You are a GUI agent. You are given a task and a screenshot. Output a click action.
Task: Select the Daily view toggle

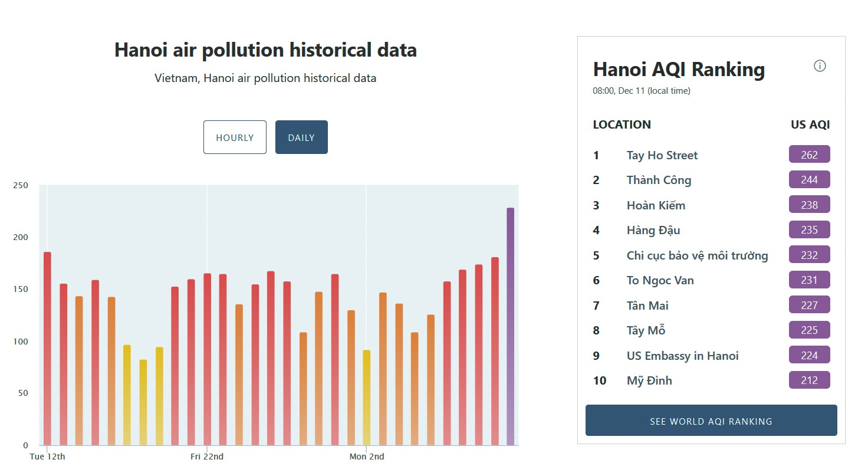pyautogui.click(x=301, y=137)
